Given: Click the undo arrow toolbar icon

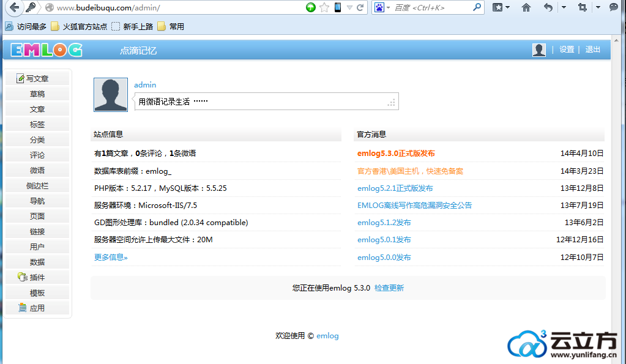Looking at the screenshot, I should [548, 7].
